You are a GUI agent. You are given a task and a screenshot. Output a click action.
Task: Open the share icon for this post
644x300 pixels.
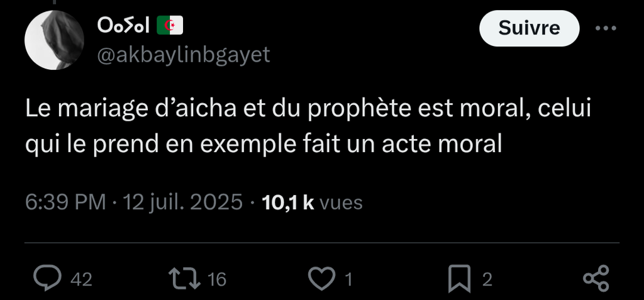[x=596, y=278]
